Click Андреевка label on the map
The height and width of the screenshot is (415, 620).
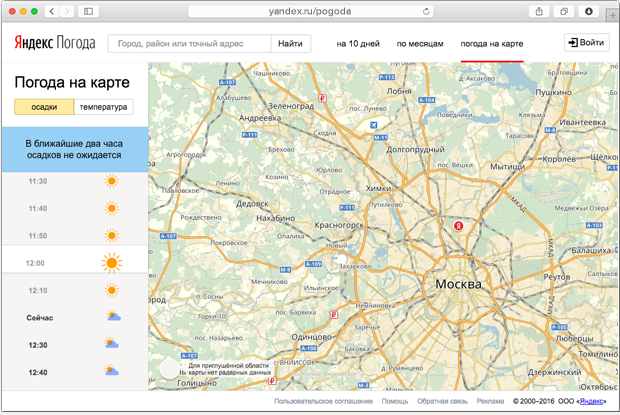(x=260, y=118)
